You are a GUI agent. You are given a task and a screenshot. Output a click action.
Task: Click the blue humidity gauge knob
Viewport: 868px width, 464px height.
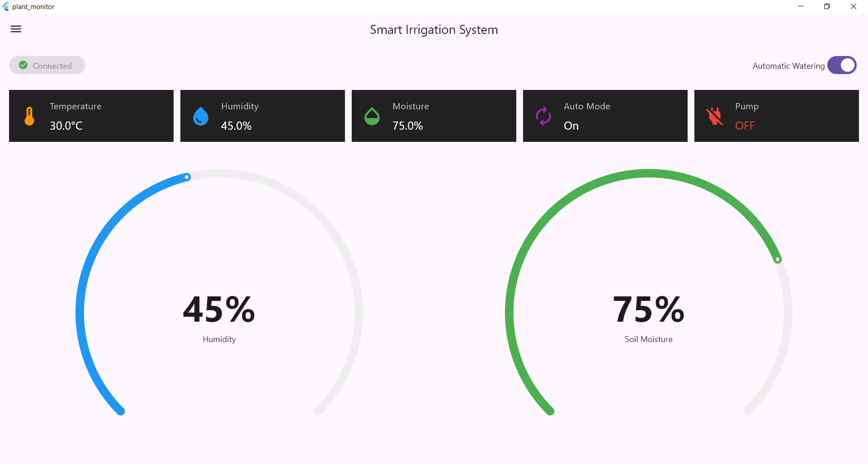tap(187, 177)
